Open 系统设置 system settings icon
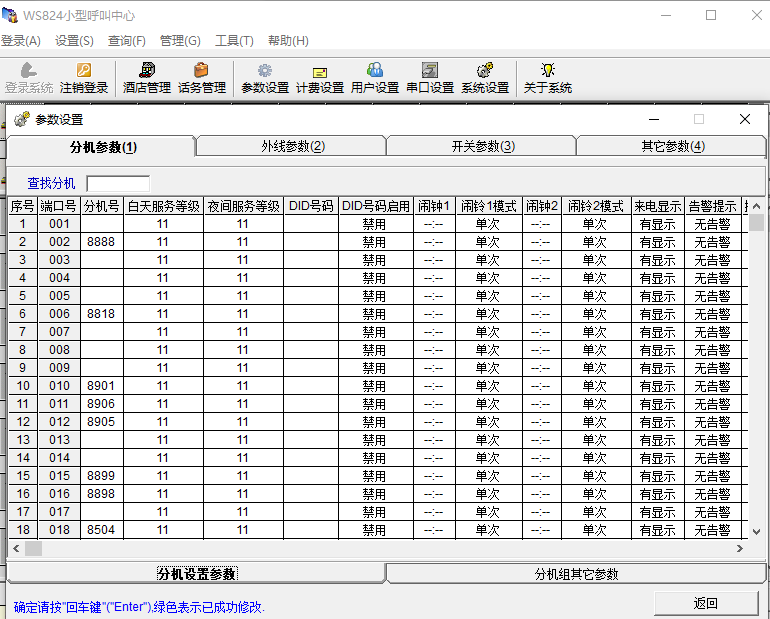Image resolution: width=770 pixels, height=619 pixels. pos(485,71)
